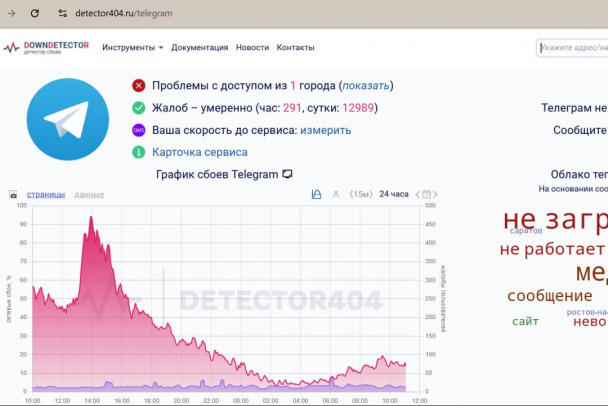
Task: Click the monitor icon next to График сбоев Telegram
Action: click(x=288, y=174)
